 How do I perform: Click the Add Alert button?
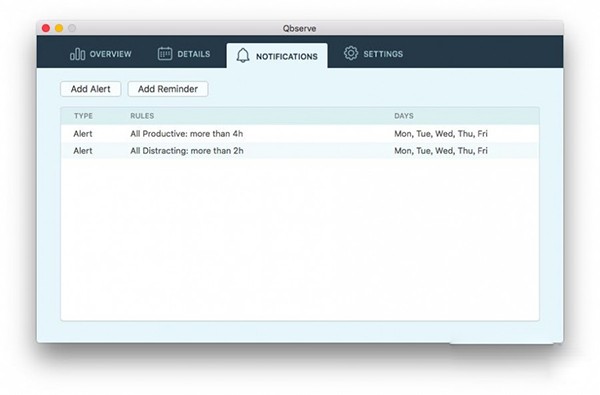91,89
